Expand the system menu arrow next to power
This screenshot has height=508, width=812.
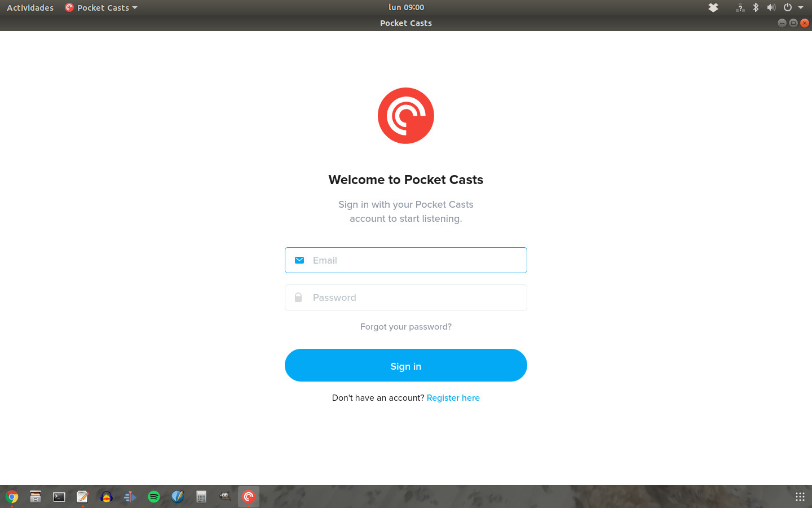tap(801, 8)
